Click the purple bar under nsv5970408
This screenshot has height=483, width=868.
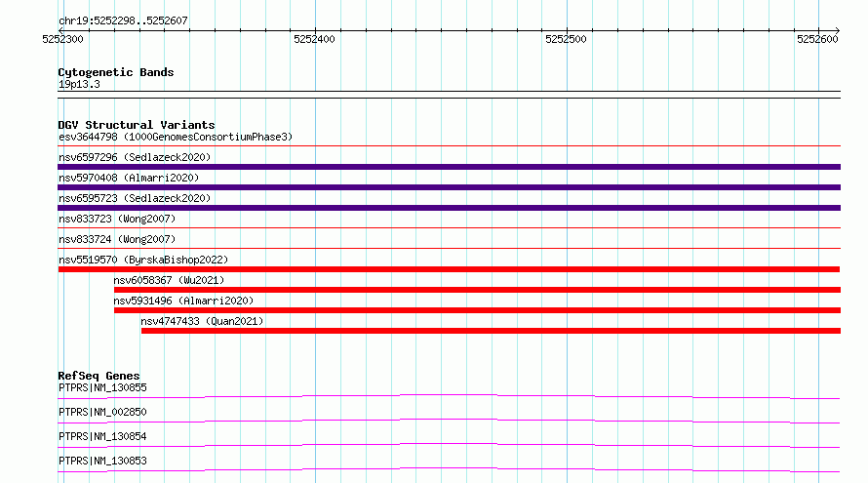pos(449,187)
